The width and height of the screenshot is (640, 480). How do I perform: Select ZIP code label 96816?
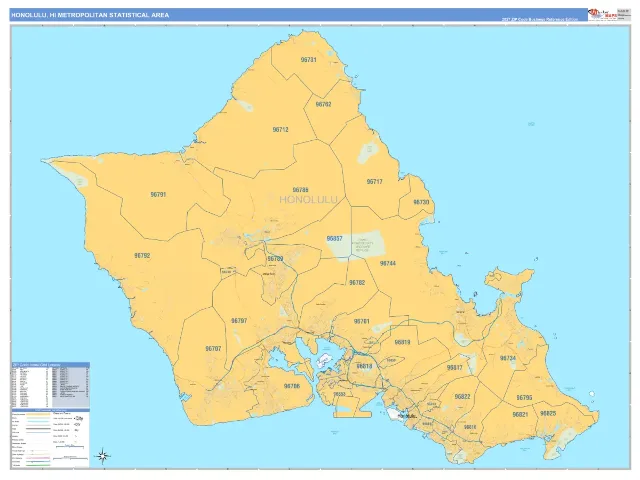(x=470, y=427)
